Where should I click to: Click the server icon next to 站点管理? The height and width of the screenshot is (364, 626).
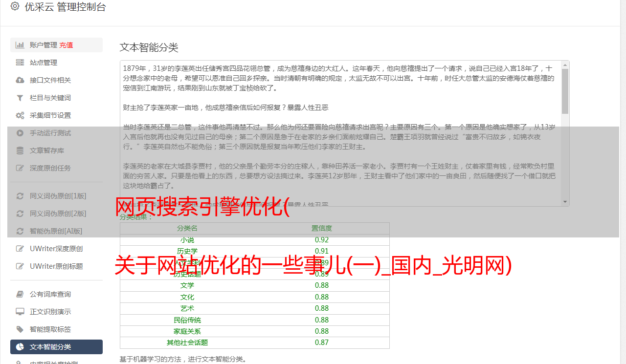[x=20, y=63]
